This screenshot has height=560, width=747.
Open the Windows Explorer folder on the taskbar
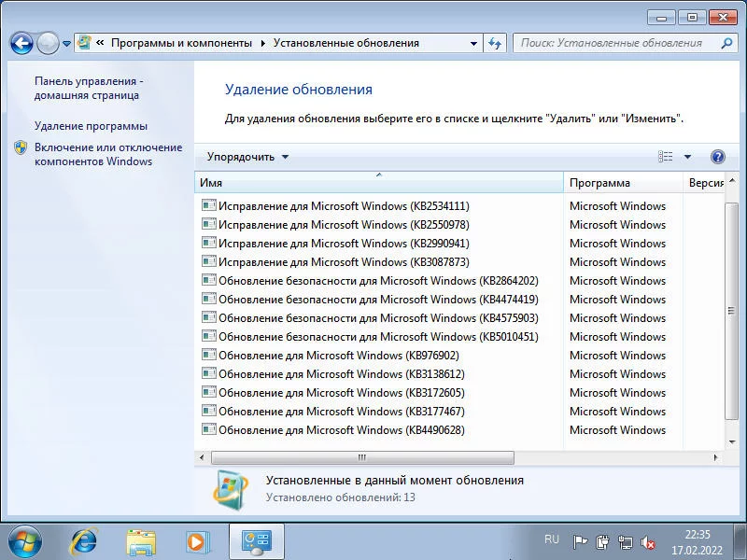(141, 542)
